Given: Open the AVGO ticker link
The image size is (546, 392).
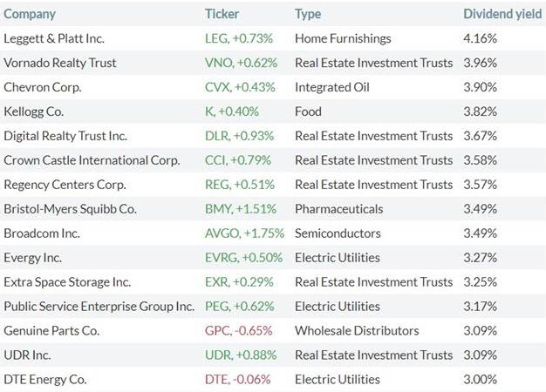Looking at the screenshot, I should (x=244, y=233).
